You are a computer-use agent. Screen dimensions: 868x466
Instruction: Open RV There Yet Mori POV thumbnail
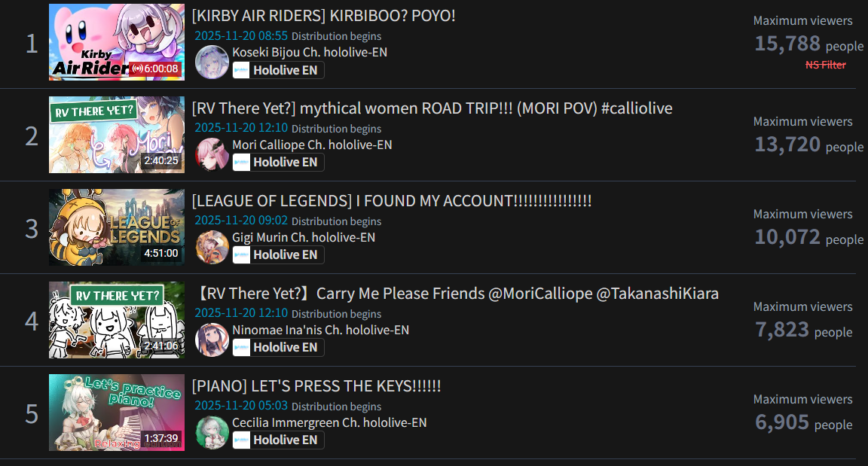117,135
